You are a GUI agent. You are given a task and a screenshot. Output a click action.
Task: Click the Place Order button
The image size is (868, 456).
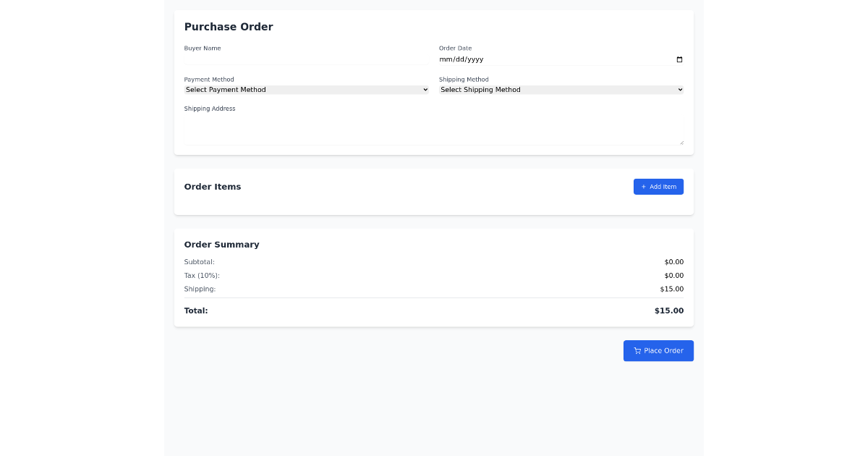tap(658, 351)
